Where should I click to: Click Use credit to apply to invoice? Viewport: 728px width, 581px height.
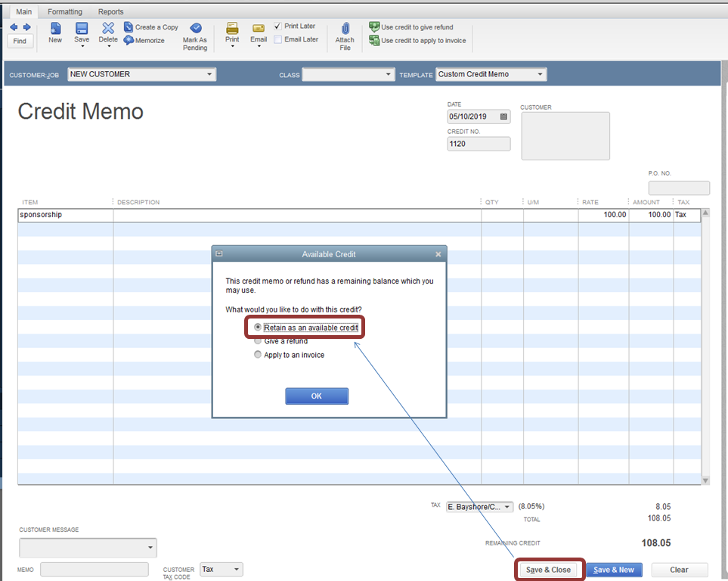[418, 40]
